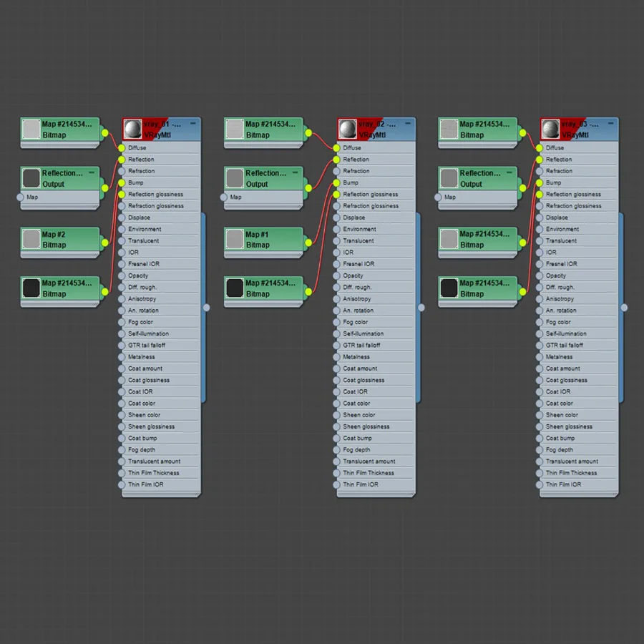Click the Map input socket of vray_03's Reflection Output
The width and height of the screenshot is (644, 644).
pos(438,197)
